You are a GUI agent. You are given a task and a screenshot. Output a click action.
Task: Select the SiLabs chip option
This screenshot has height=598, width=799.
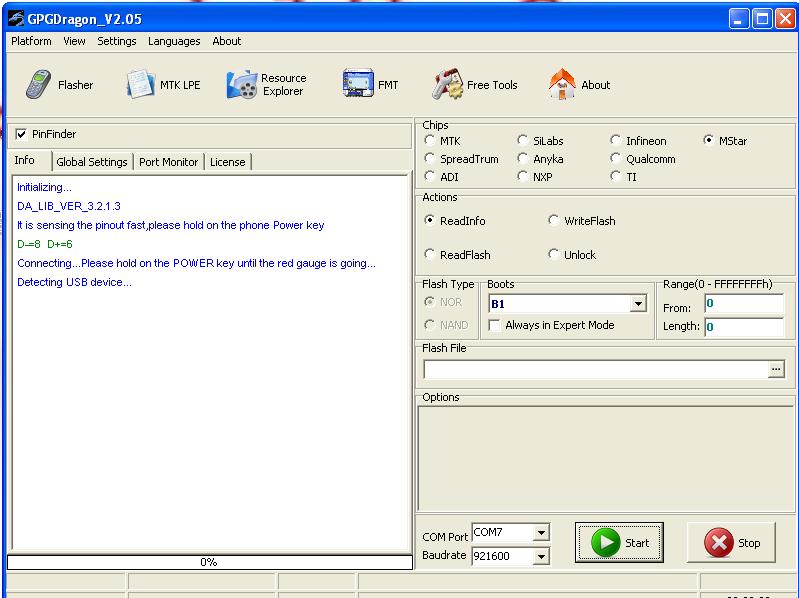[522, 140]
